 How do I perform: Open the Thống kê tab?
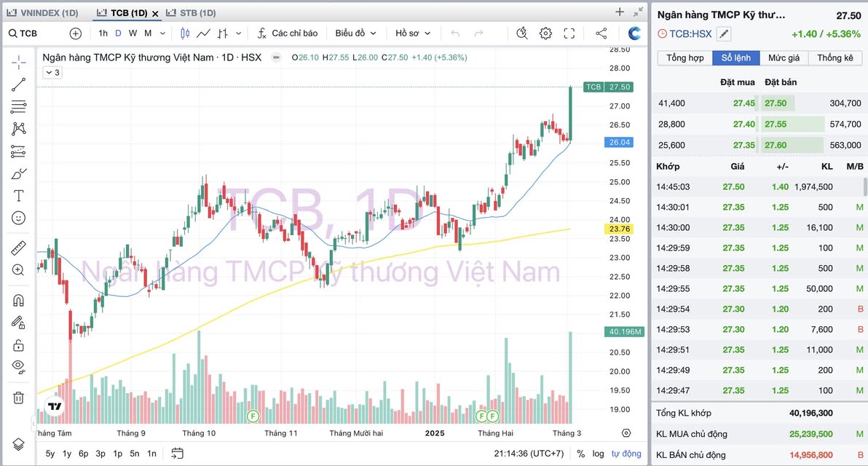point(835,58)
